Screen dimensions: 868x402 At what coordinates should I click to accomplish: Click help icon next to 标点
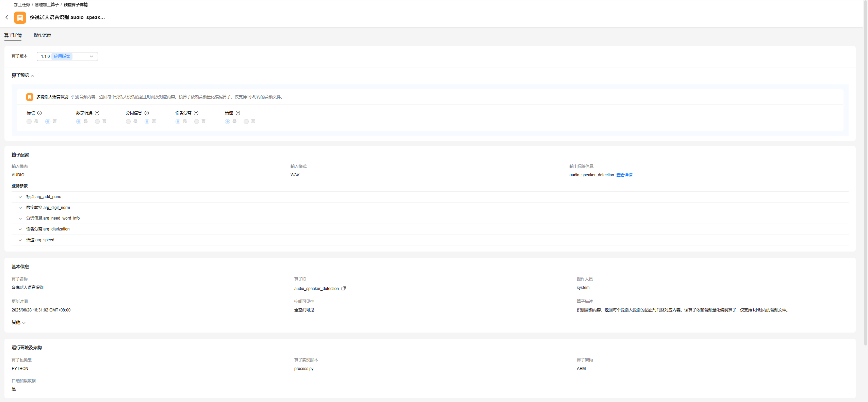[x=39, y=113]
